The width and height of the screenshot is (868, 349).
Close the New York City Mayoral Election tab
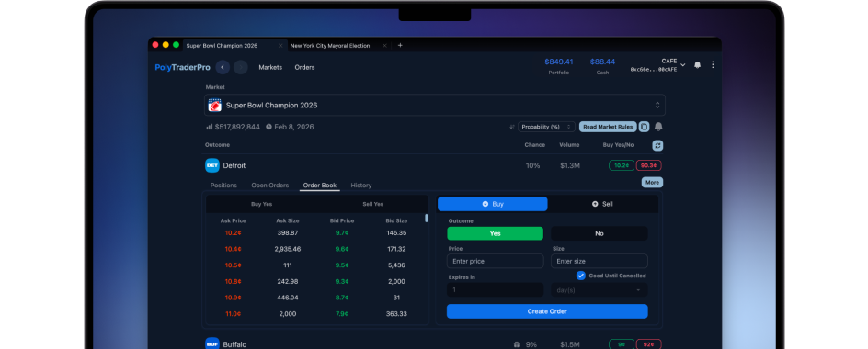click(x=384, y=45)
